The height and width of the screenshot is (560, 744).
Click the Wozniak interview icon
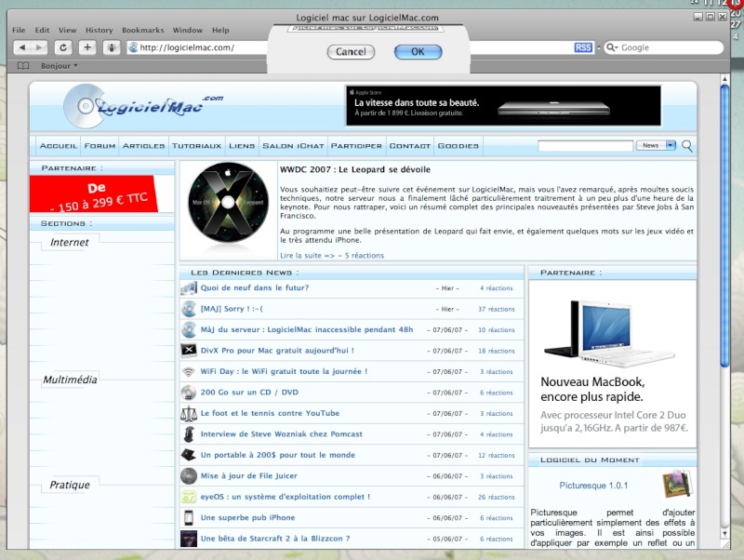coord(189,434)
